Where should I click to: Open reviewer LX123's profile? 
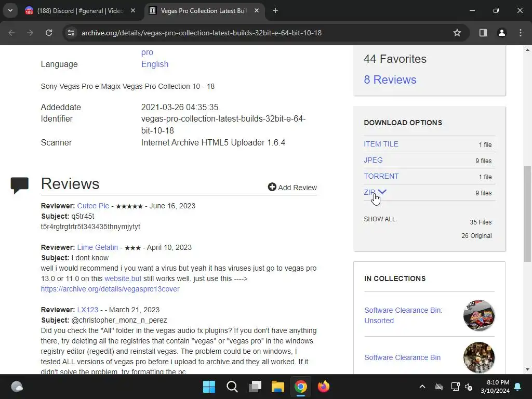coord(87,310)
